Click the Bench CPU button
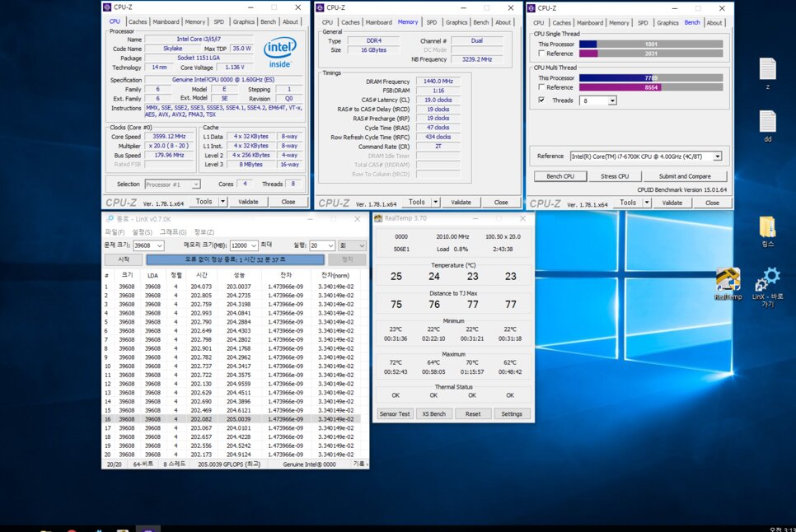 tap(560, 176)
